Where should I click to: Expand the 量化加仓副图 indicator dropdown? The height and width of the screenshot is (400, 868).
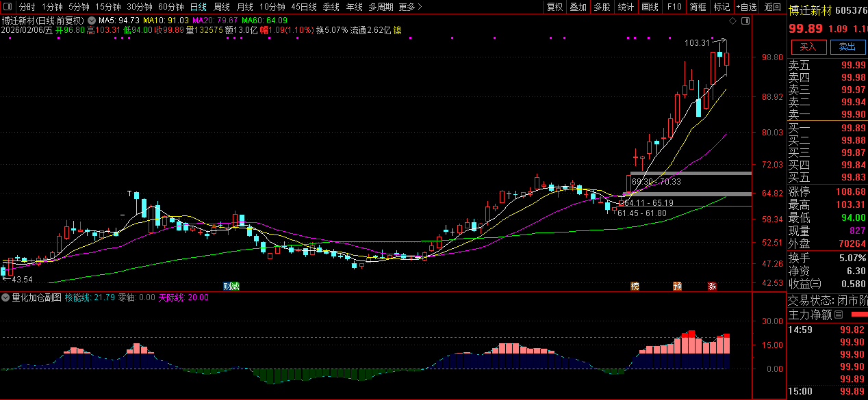click(x=6, y=298)
